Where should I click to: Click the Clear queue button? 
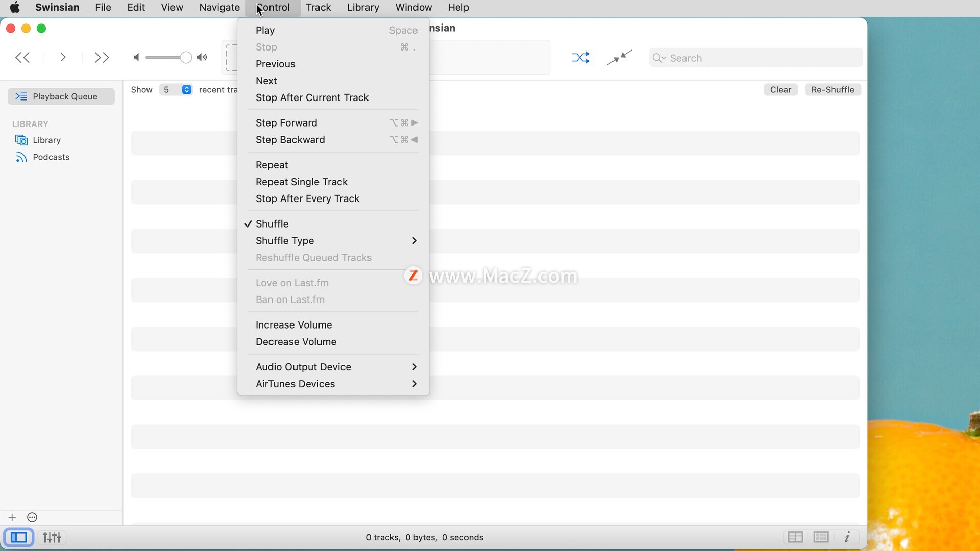point(780,89)
